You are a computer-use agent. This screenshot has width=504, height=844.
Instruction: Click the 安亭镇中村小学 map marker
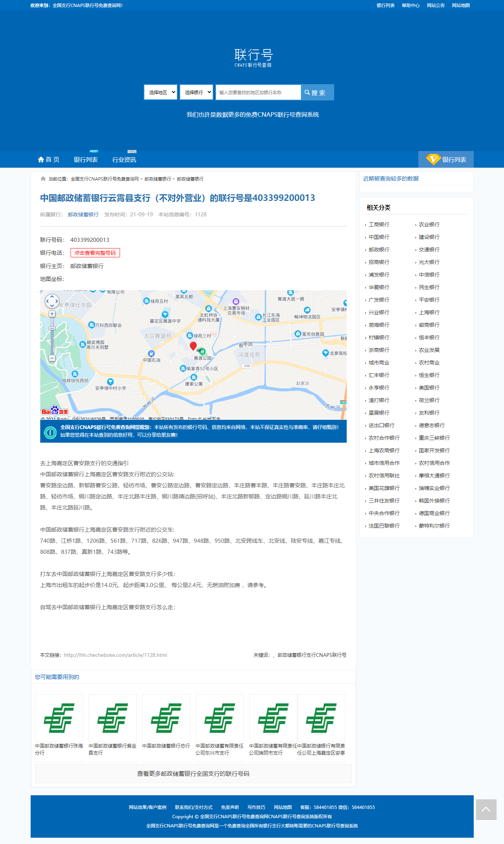[x=110, y=382]
